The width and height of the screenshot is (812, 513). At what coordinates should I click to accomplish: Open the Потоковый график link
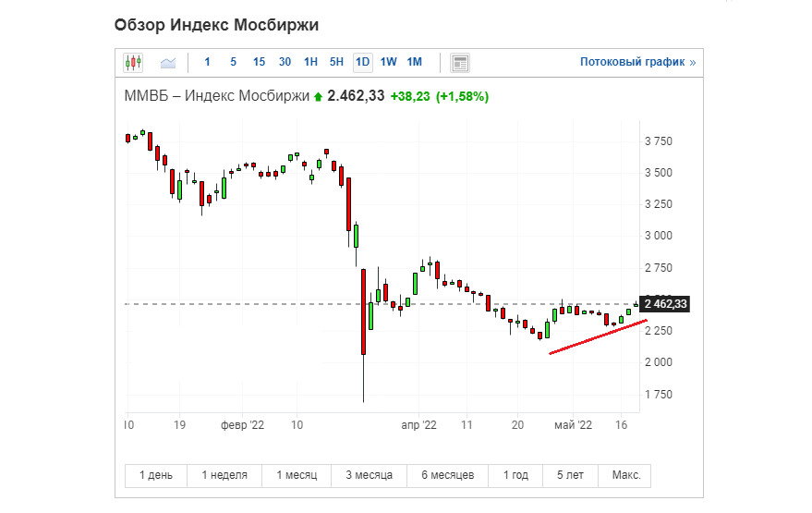(x=637, y=62)
